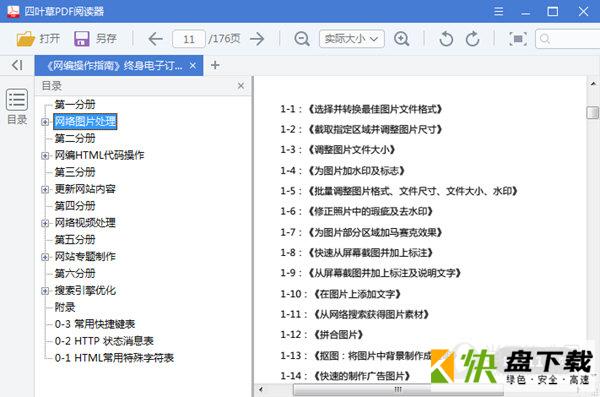The width and height of the screenshot is (600, 397).
Task: Rotate page clockwise
Action: click(473, 39)
